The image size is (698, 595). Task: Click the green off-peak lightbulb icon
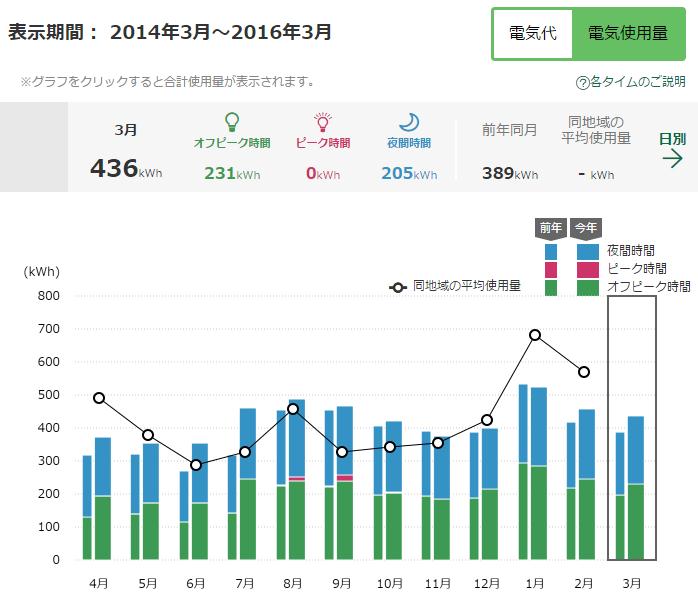(x=232, y=122)
